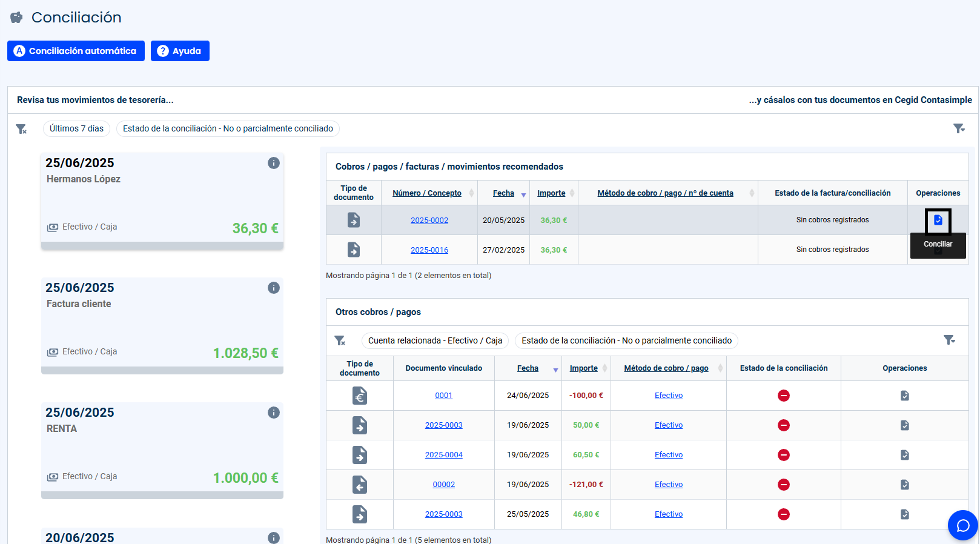The height and width of the screenshot is (544, 980).
Task: Open the documents filter funnel beside the filter chips
Action: pos(959,128)
